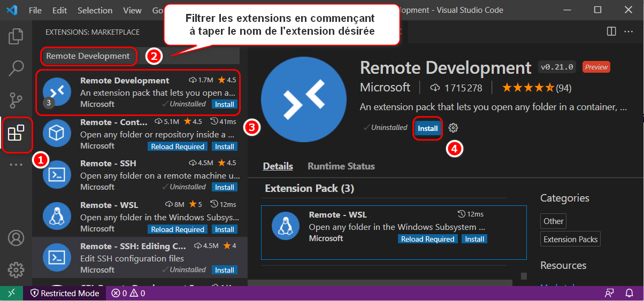Click the Other category tag

click(553, 221)
